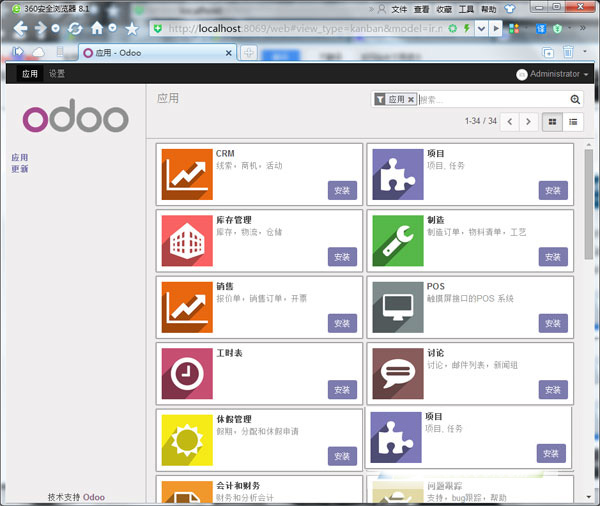Click the browser address bar

tap(305, 28)
